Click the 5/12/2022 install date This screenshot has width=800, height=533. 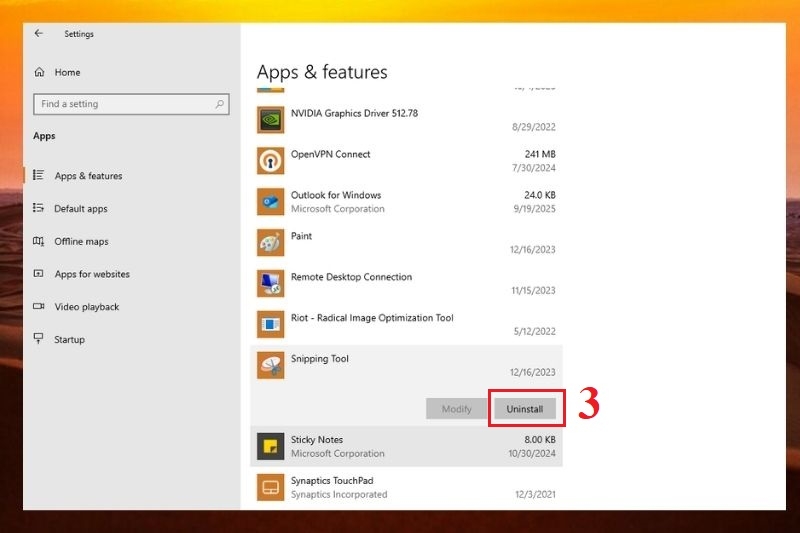pyautogui.click(x=534, y=331)
